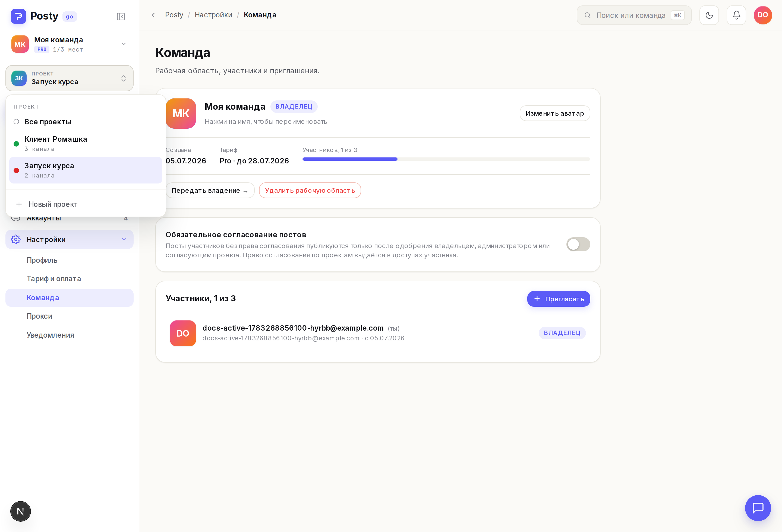The width and height of the screenshot is (782, 532).
Task: Click the ВЛАДЕЛЕЦ badge in member row
Action: [562, 333]
